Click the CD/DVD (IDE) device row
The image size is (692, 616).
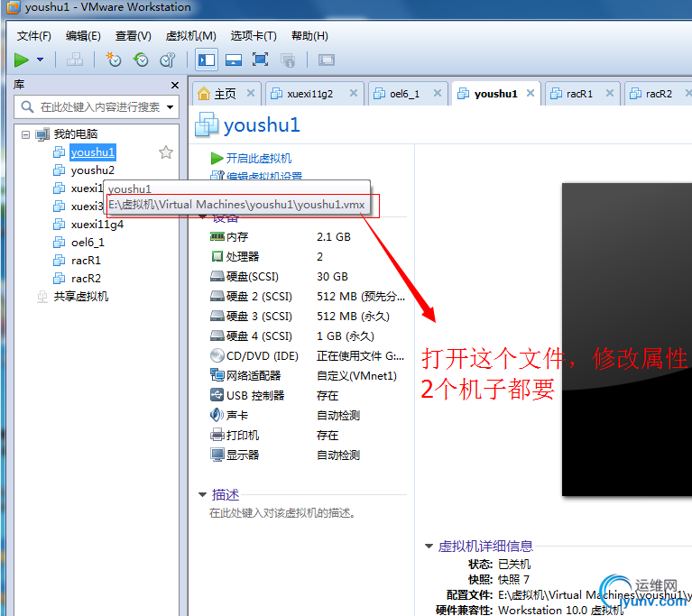point(307,356)
